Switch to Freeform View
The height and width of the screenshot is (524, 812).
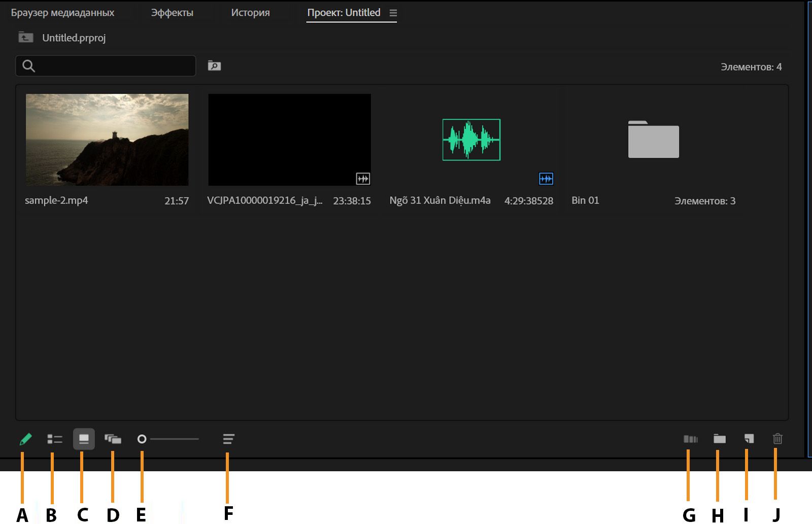point(113,439)
